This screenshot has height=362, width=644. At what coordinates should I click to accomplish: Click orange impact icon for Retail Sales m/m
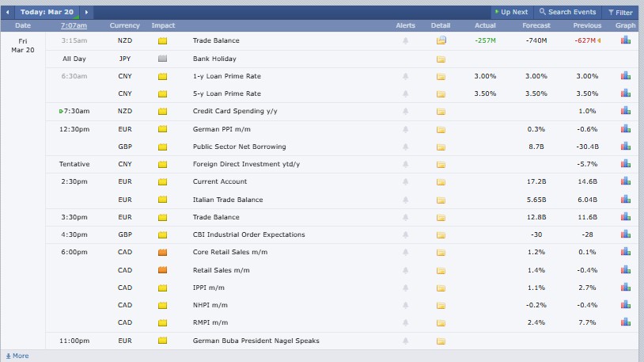(163, 270)
